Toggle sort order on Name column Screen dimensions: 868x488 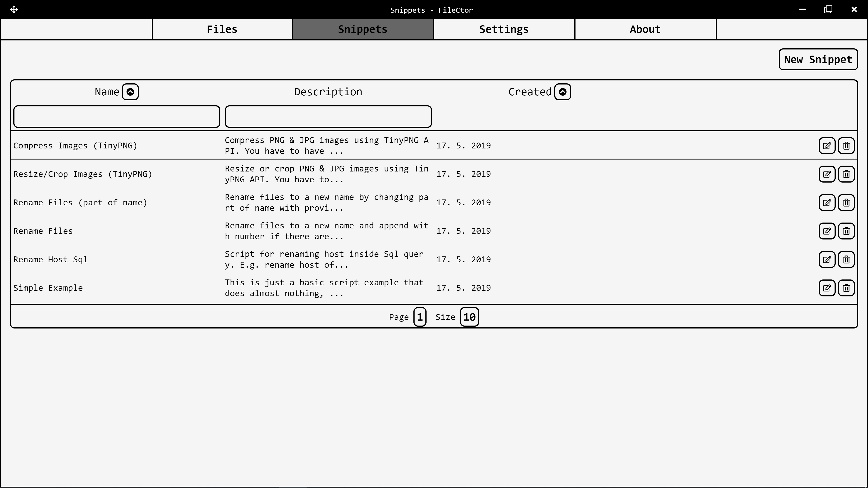[x=130, y=92]
